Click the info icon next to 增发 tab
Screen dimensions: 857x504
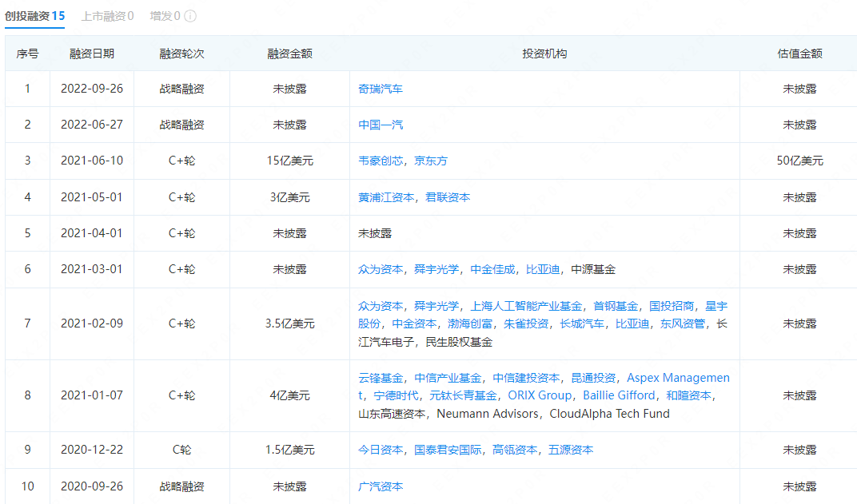[x=190, y=16]
